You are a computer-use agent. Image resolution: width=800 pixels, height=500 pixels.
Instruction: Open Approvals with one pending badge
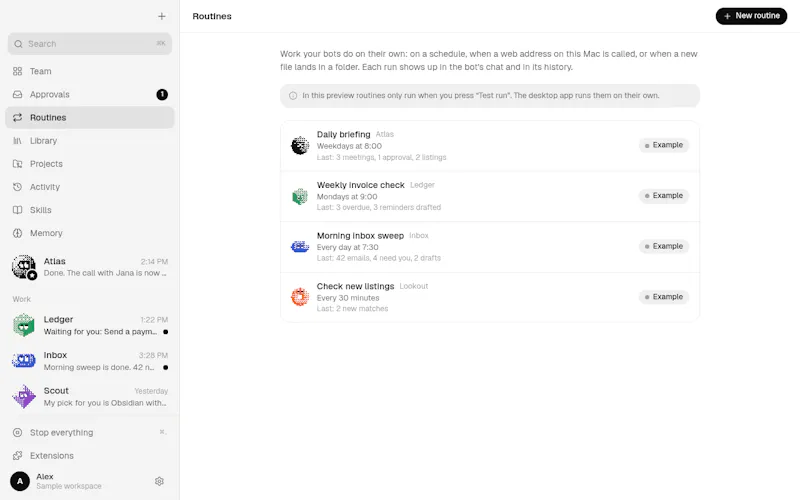click(x=90, y=94)
